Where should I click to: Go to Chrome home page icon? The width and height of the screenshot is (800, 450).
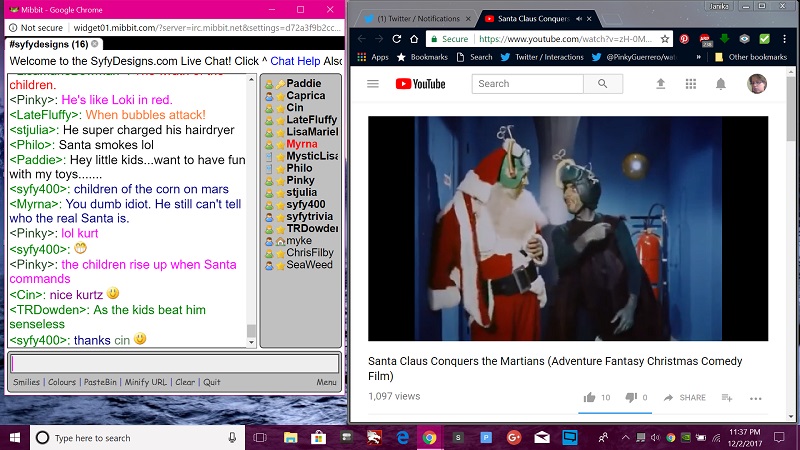coord(414,39)
